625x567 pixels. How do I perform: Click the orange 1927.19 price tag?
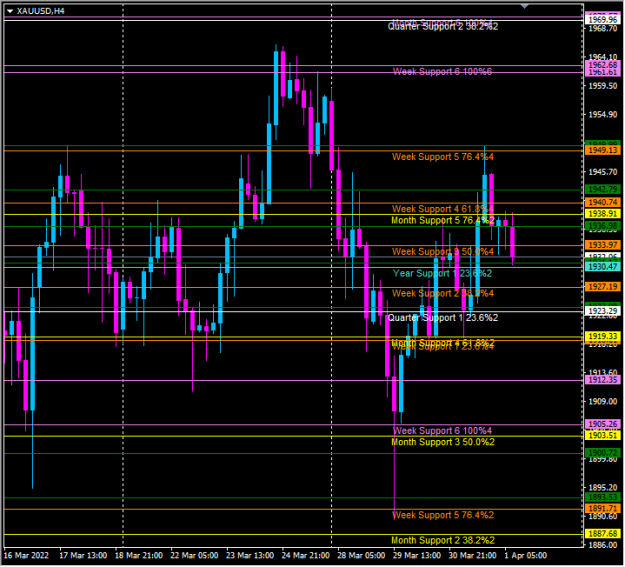[603, 287]
